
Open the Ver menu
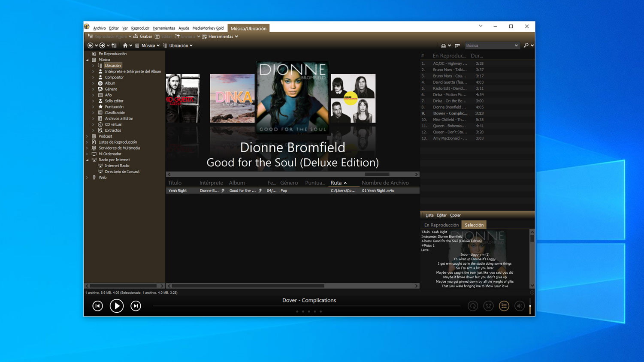point(125,28)
